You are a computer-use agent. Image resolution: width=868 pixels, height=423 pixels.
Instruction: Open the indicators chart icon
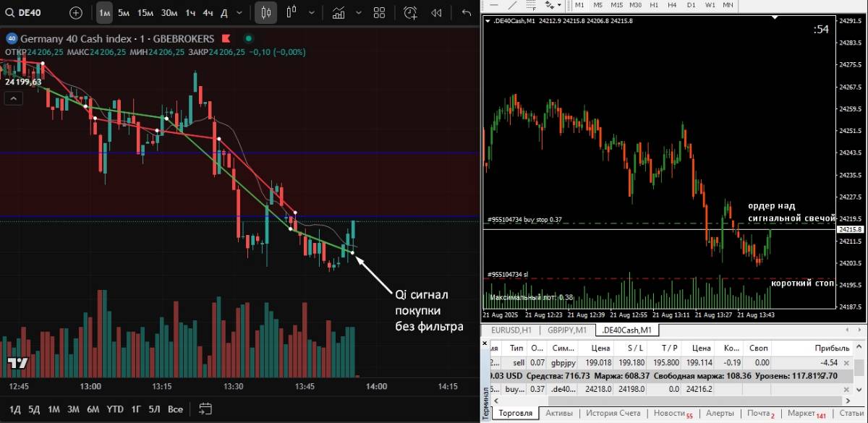click(x=338, y=12)
